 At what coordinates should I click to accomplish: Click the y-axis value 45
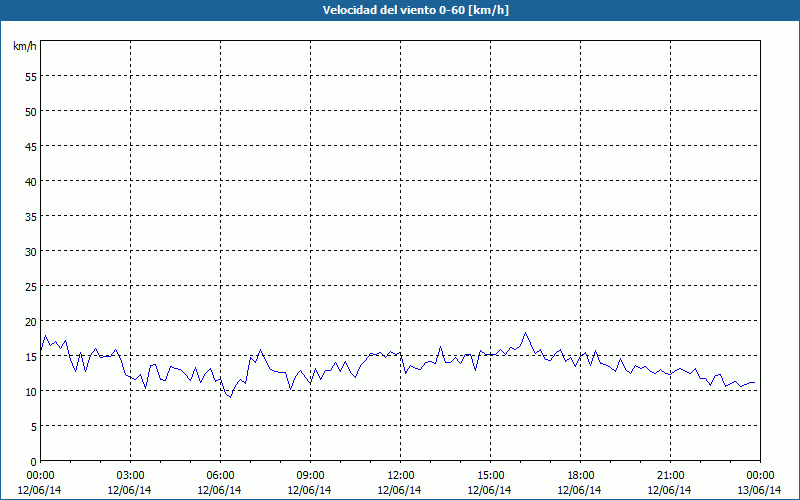(31, 146)
